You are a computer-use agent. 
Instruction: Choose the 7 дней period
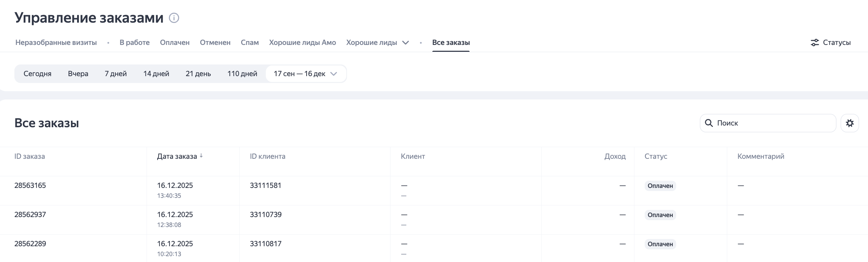click(116, 74)
